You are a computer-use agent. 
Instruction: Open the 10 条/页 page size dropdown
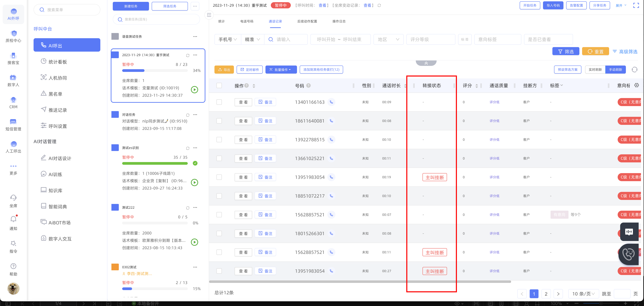[583, 294]
